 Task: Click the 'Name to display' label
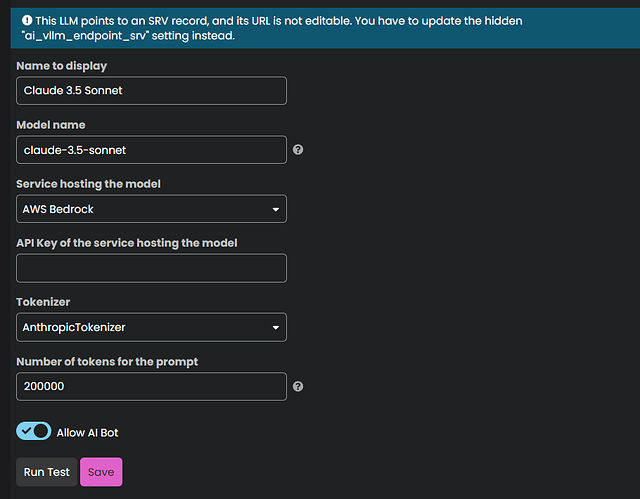(62, 66)
